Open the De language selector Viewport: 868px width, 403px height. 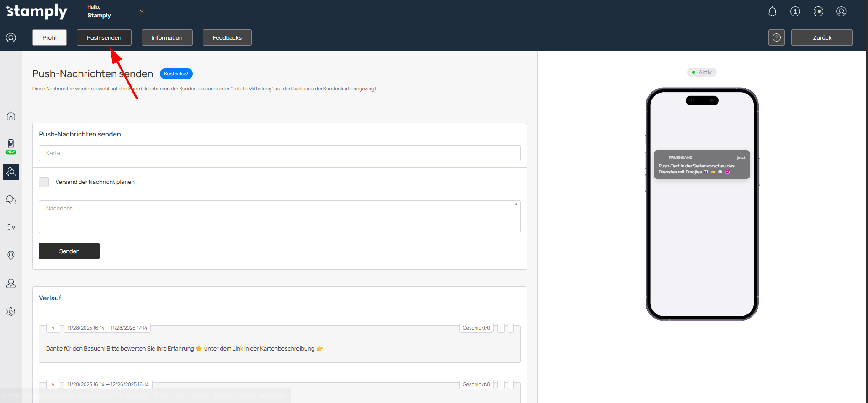pyautogui.click(x=818, y=11)
